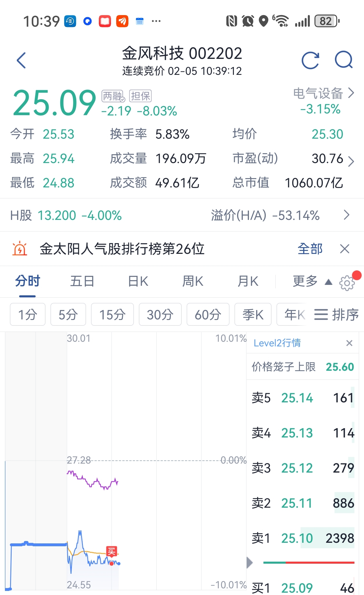Image resolution: width=364 pixels, height=595 pixels.
Task: Expand the 更多 chart period dropdown
Action: (312, 281)
